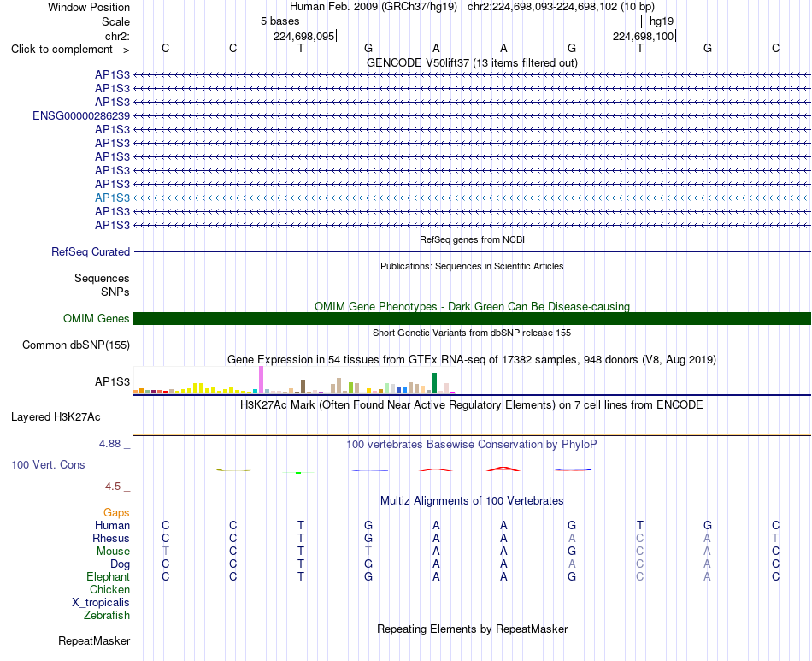Click the 'chr2:' ruler label
Screen dimensions: 812x661
[117, 37]
